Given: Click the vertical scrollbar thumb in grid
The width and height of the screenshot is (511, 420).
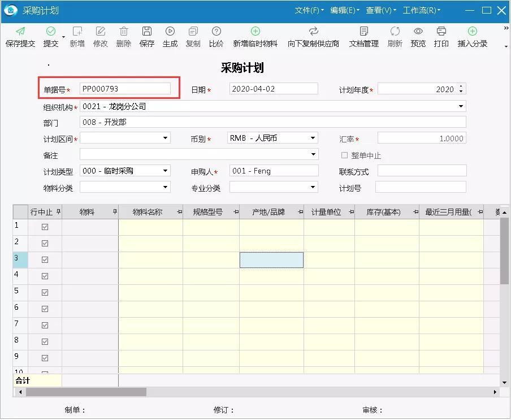Looking at the screenshot, I should 504,251.
